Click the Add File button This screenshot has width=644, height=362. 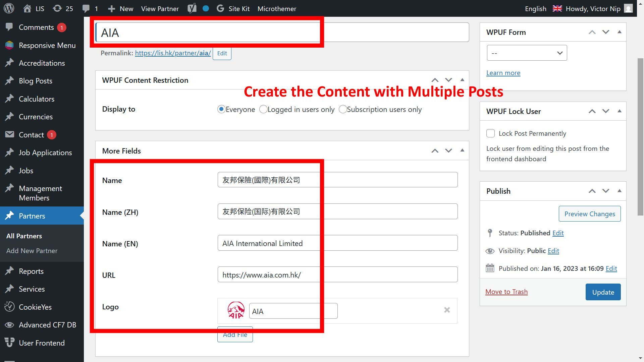[x=235, y=335]
